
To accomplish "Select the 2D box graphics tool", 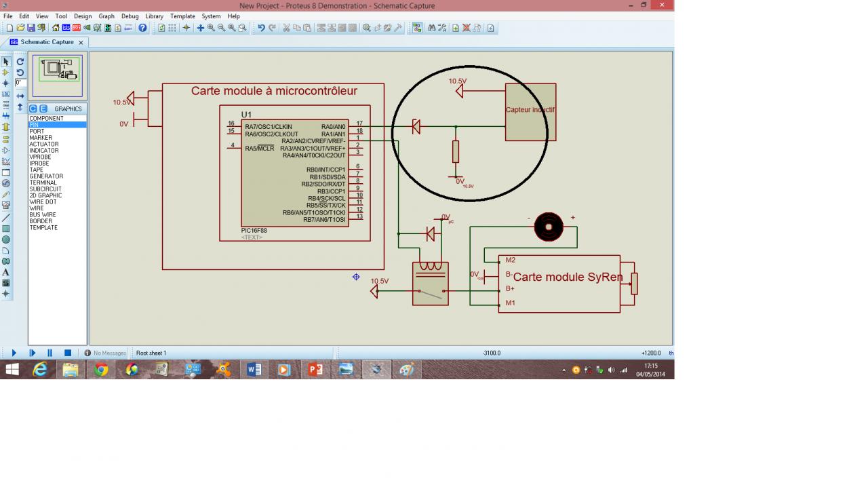I will click(6, 229).
